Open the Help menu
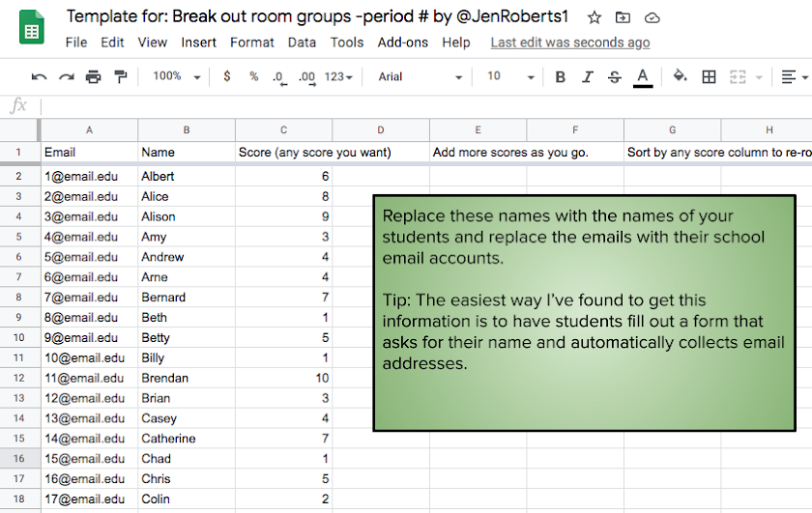 pyautogui.click(x=456, y=43)
